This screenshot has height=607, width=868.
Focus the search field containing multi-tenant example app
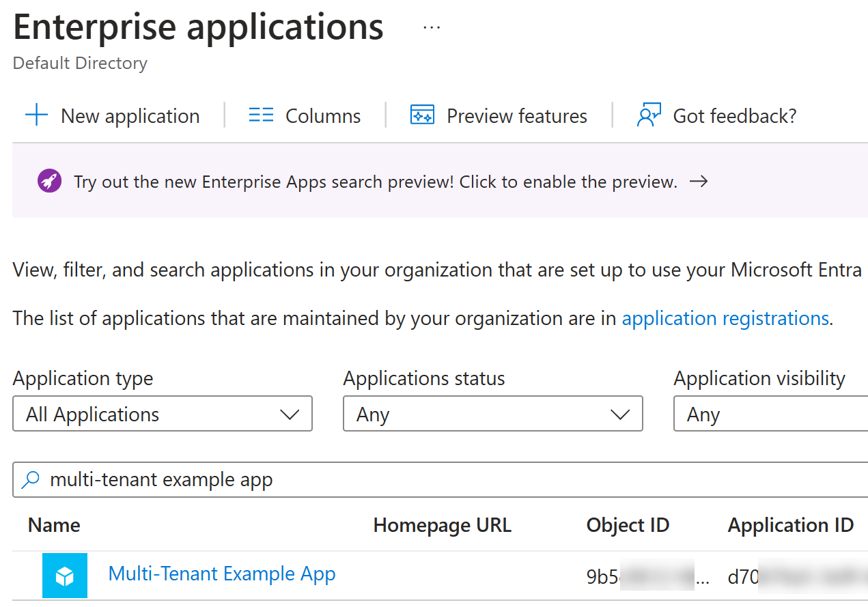point(440,480)
